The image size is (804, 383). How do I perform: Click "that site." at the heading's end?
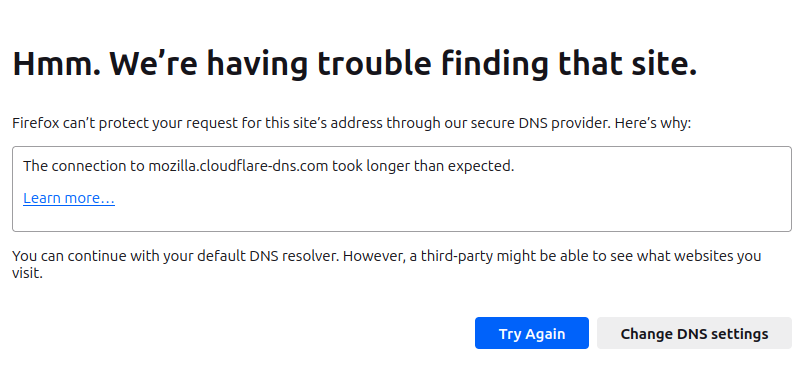click(x=628, y=64)
